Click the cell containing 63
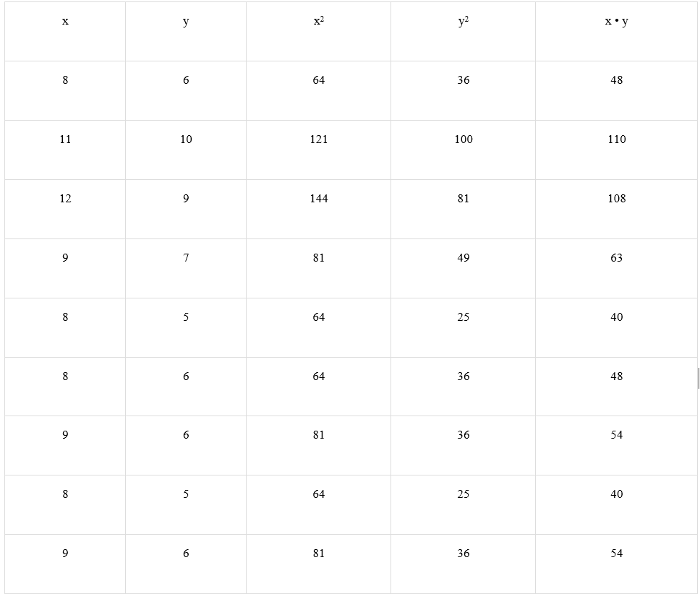The height and width of the screenshot is (594, 700). tap(616, 269)
